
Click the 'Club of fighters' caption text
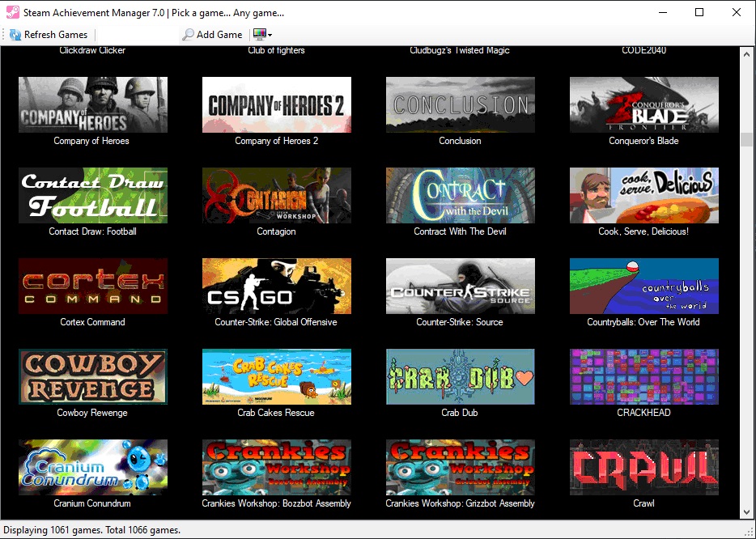point(276,50)
